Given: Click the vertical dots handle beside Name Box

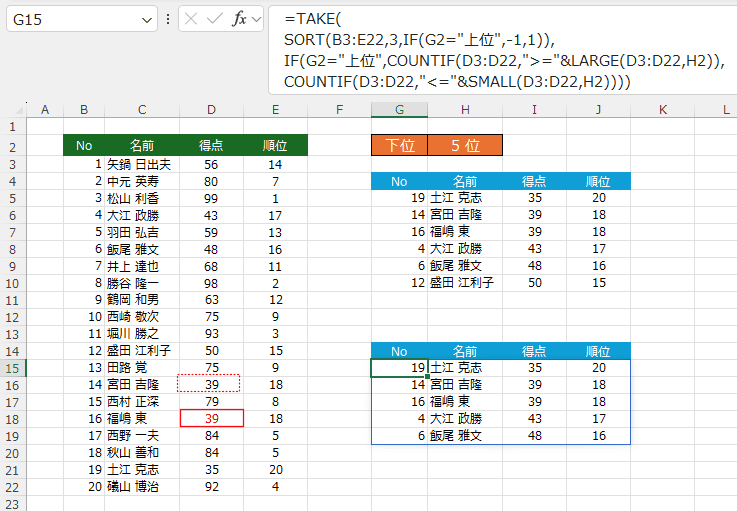Looking at the screenshot, I should [168, 18].
